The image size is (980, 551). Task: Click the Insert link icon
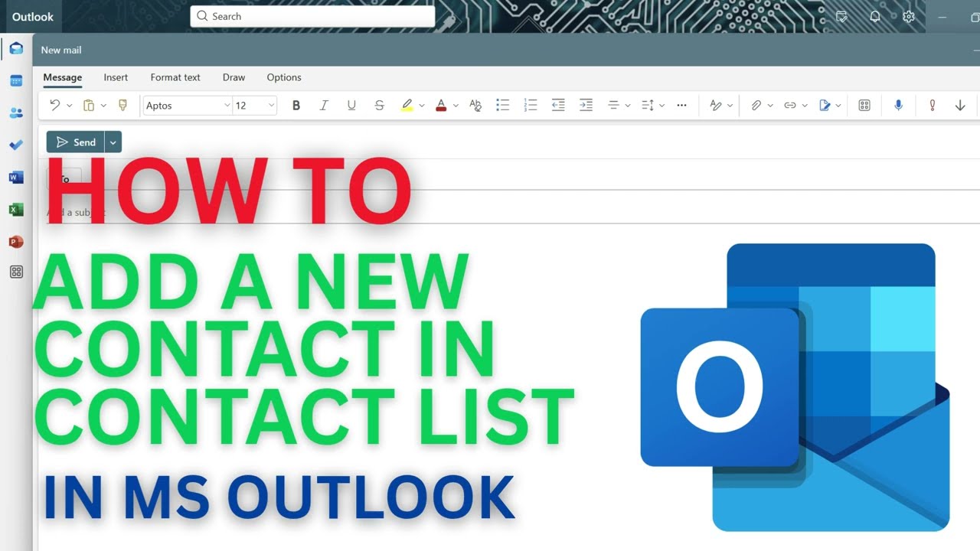(790, 106)
